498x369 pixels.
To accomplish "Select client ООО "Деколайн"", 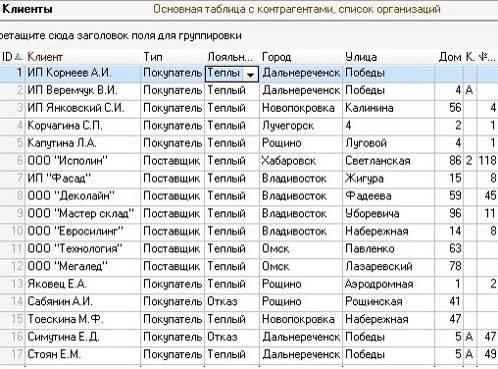I will point(71,196).
